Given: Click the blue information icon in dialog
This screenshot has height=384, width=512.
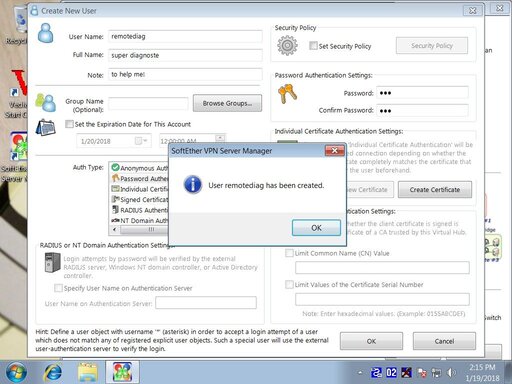Looking at the screenshot, I should (x=192, y=185).
